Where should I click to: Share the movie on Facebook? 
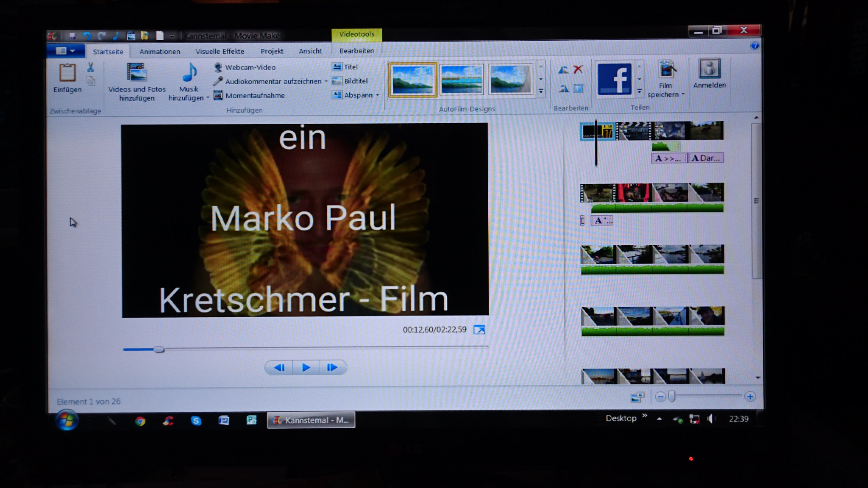[x=614, y=79]
